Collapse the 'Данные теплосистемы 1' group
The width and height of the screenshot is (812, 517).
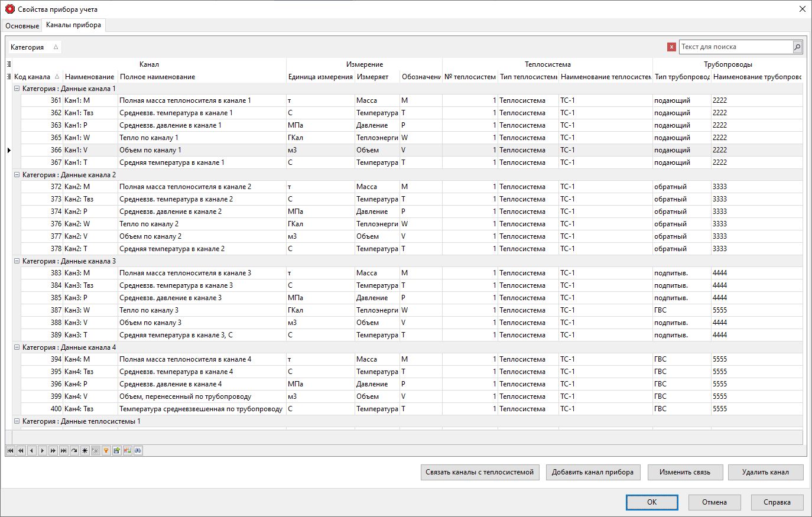(17, 421)
